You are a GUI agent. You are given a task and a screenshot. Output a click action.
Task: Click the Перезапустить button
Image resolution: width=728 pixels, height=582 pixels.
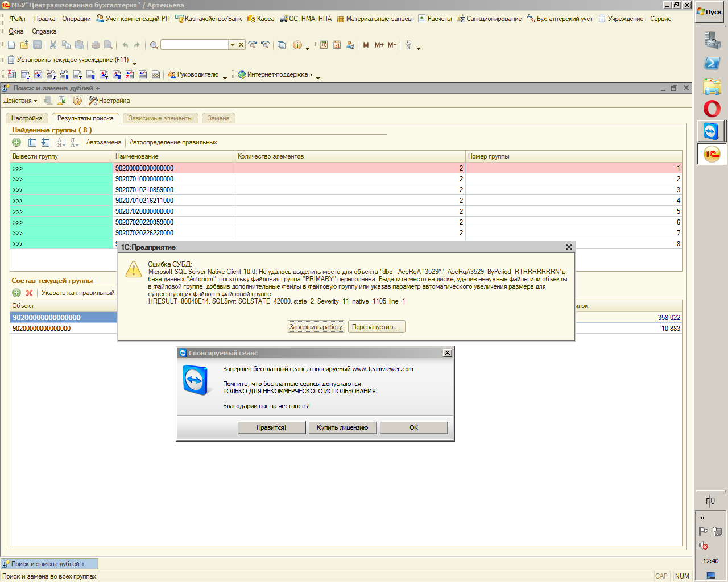pos(376,327)
